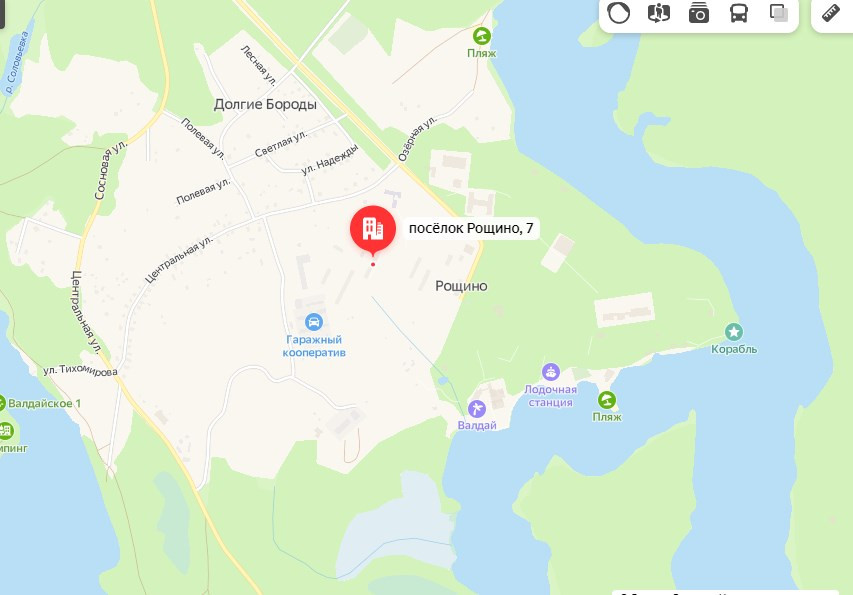
Task: Click the red building pin marker
Action: (x=373, y=231)
